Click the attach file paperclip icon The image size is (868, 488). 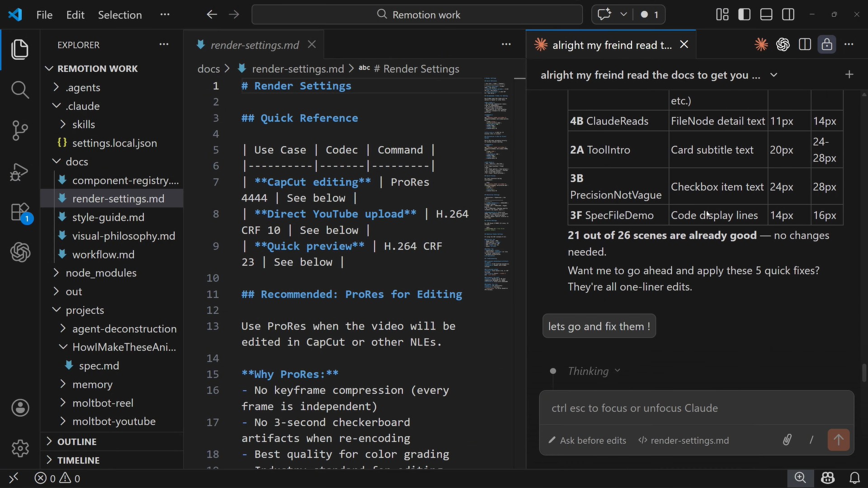(787, 440)
